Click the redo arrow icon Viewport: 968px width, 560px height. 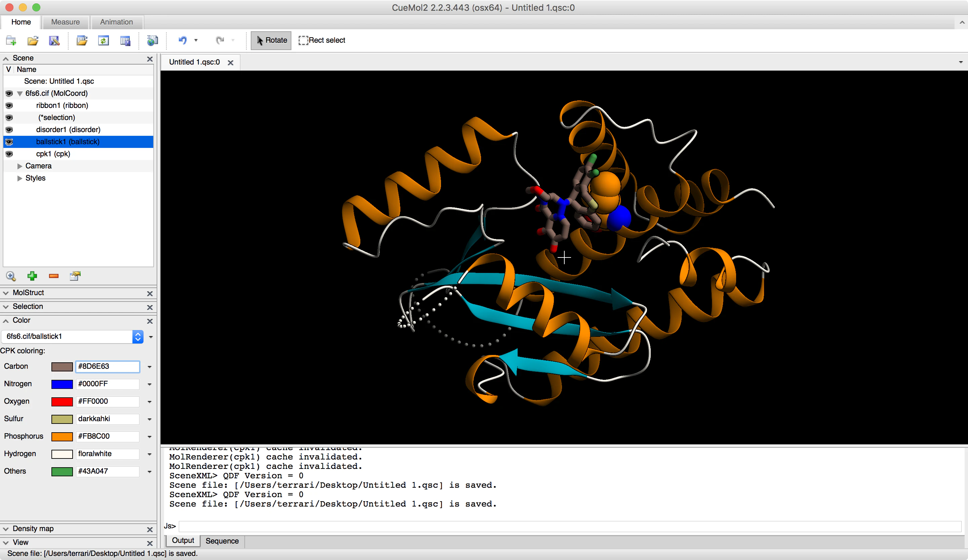pos(220,40)
